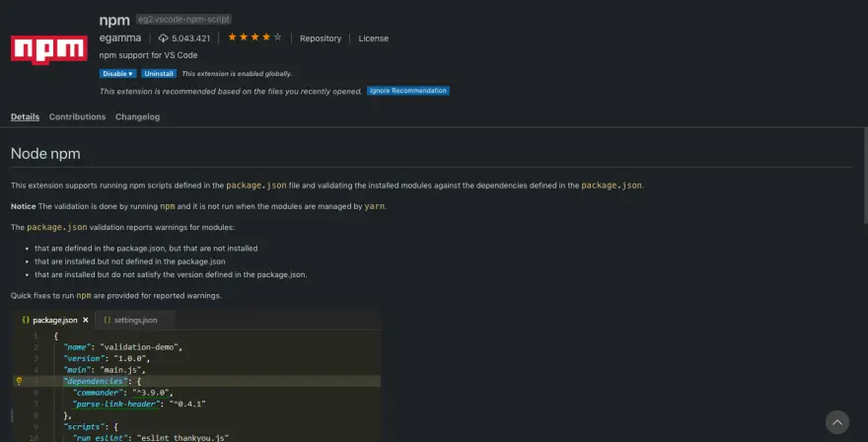Open the Disable dropdown button
Viewport: 868px width, 442px height.
click(118, 74)
